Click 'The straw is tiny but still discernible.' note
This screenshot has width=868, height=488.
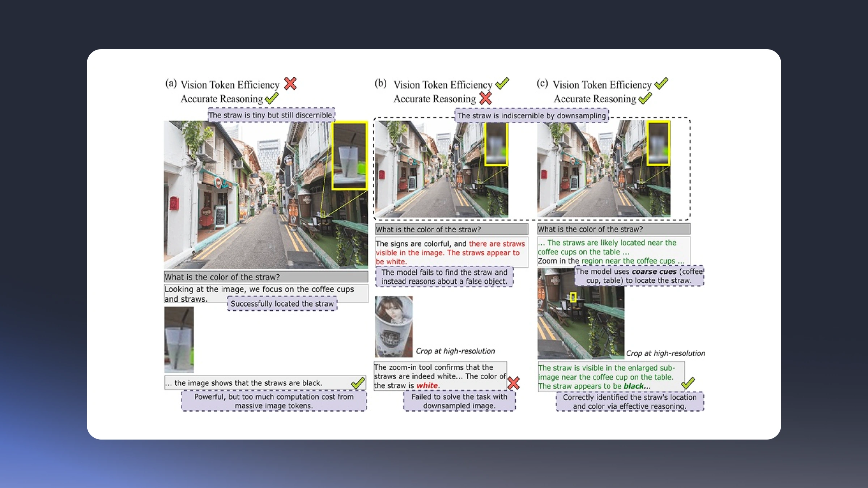[271, 115]
